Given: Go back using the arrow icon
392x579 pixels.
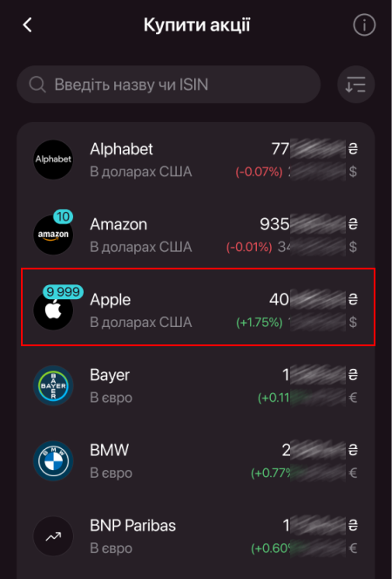Looking at the screenshot, I should (27, 25).
